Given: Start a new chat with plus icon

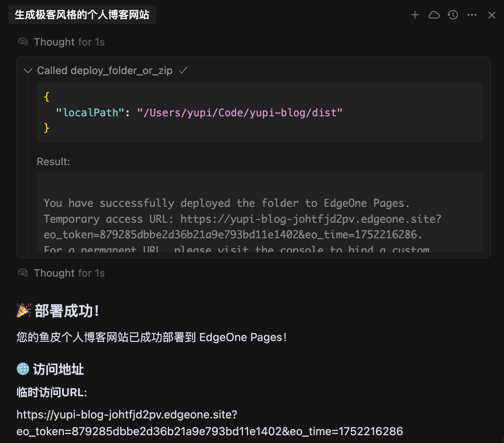Looking at the screenshot, I should (x=415, y=15).
